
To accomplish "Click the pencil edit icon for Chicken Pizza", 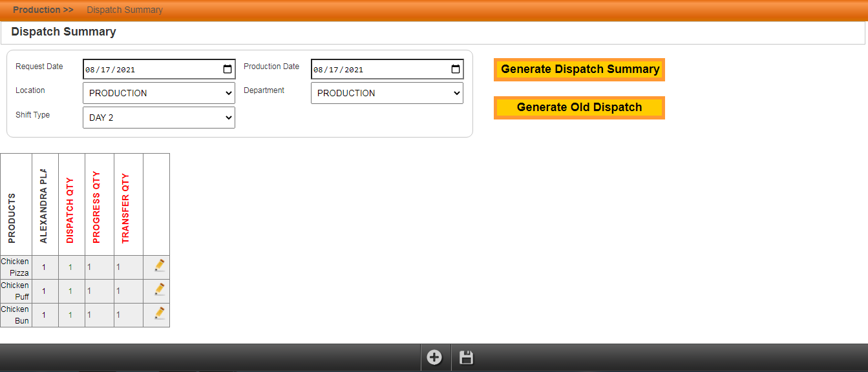I will click(159, 266).
